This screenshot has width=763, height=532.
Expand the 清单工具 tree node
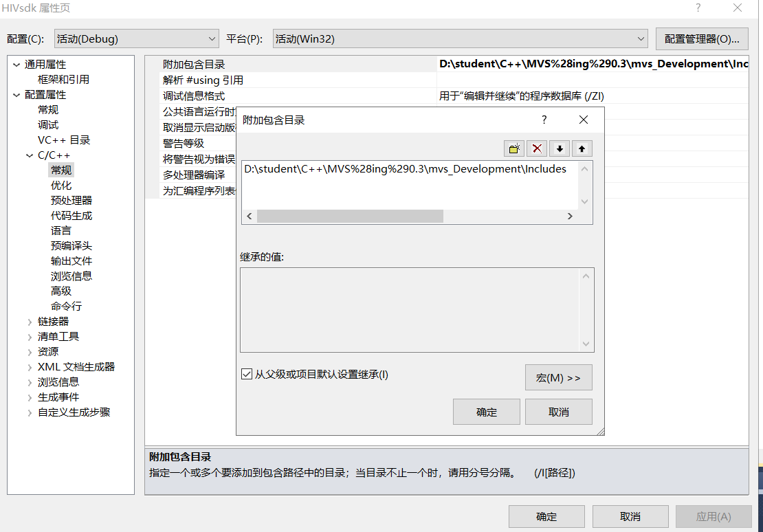tap(30, 337)
